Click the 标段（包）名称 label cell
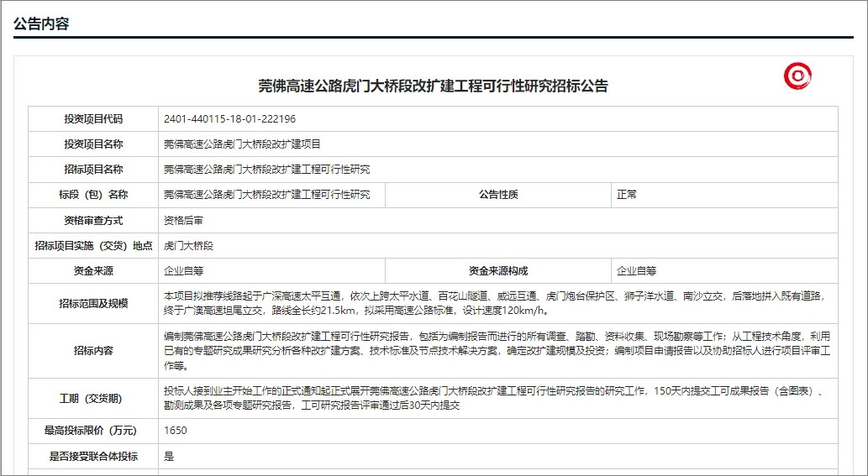This screenshot has width=868, height=476. (x=93, y=195)
